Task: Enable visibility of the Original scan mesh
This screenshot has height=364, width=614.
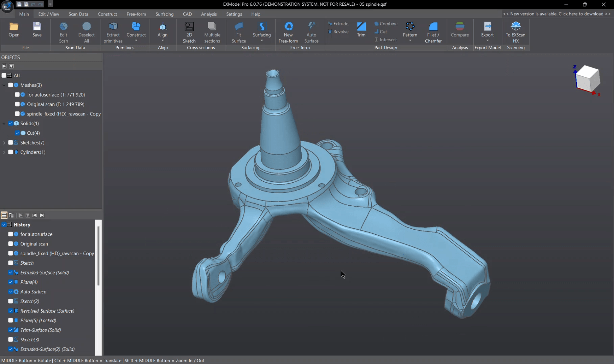Action: 17,104
